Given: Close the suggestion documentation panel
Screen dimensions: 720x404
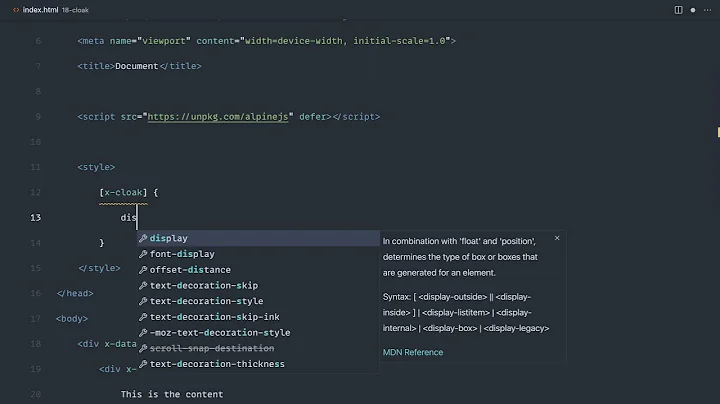Looking at the screenshot, I should coord(557,238).
